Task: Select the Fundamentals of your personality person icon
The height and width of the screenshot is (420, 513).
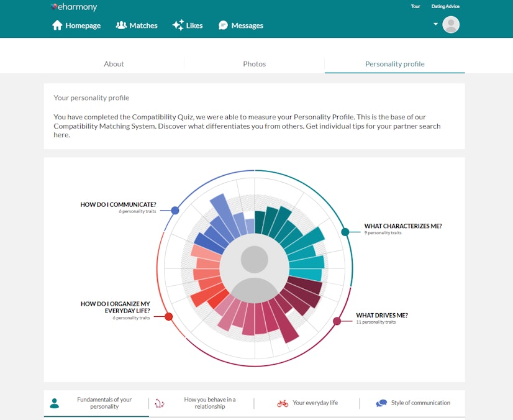Action: (55, 403)
